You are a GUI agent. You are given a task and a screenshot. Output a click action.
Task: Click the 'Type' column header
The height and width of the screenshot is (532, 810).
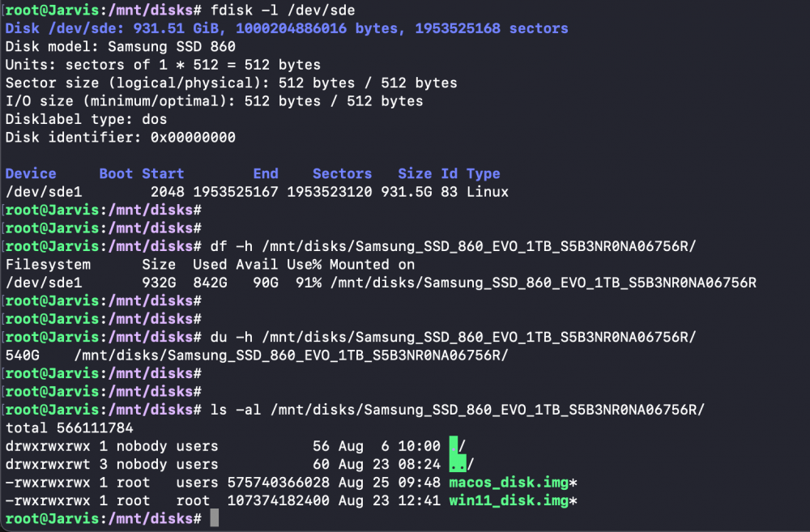pyautogui.click(x=483, y=173)
